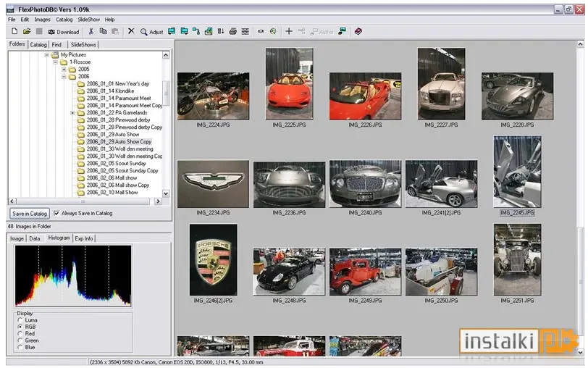Image resolution: width=588 pixels, height=368 pixels.
Task: Select the Green display radio button
Action: (x=20, y=340)
